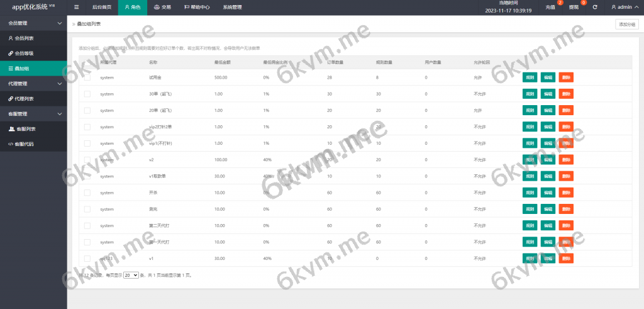Open 代理列表 in the sidebar
644x309 pixels.
click(x=24, y=99)
